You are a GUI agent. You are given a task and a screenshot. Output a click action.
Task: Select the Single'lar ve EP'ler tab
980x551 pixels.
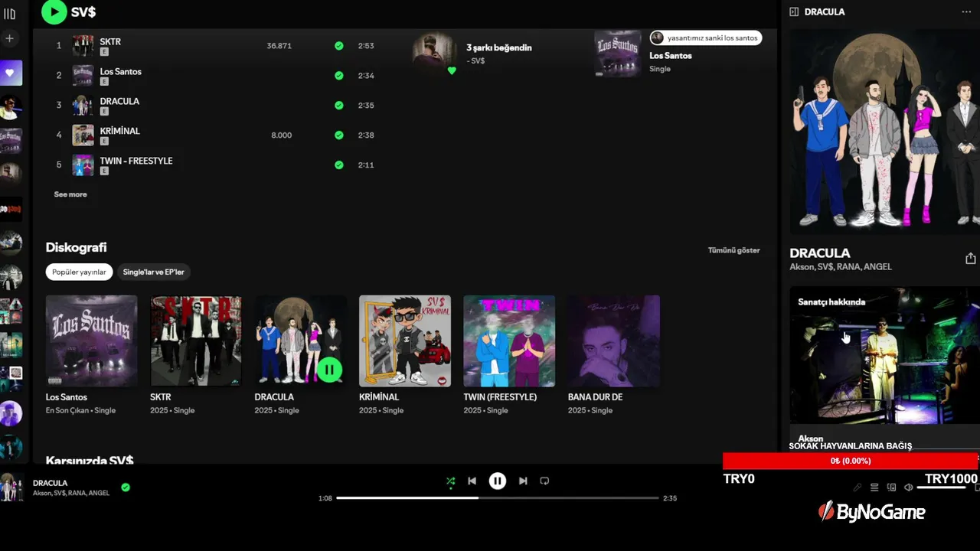pyautogui.click(x=154, y=272)
